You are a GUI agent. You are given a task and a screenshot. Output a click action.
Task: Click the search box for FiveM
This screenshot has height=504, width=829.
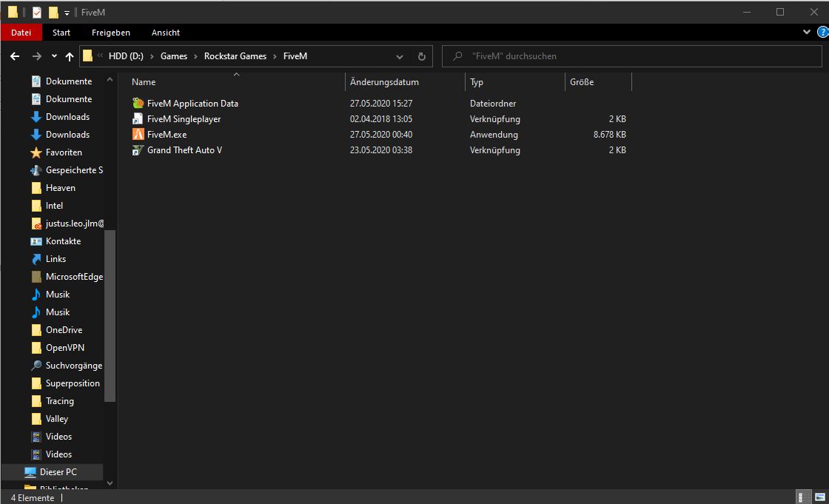(x=632, y=56)
